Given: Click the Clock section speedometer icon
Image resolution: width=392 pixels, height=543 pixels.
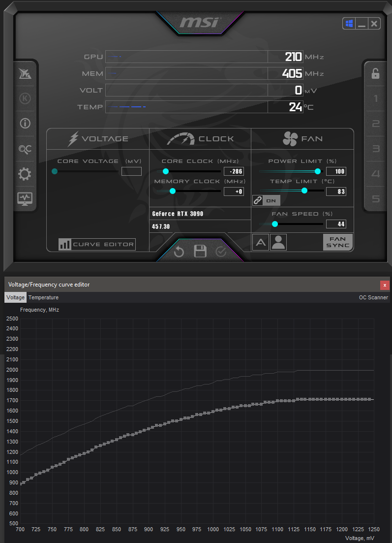Looking at the screenshot, I should click(181, 139).
